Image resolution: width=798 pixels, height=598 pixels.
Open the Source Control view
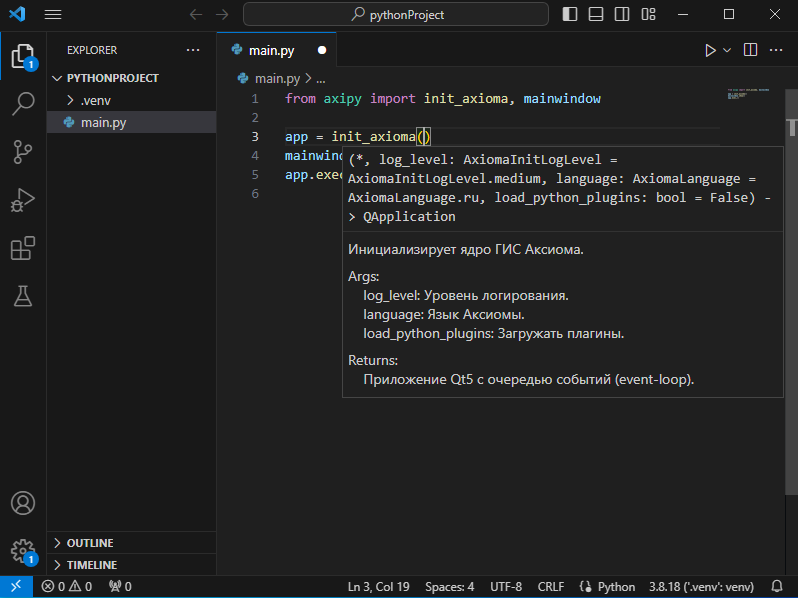pos(23,152)
